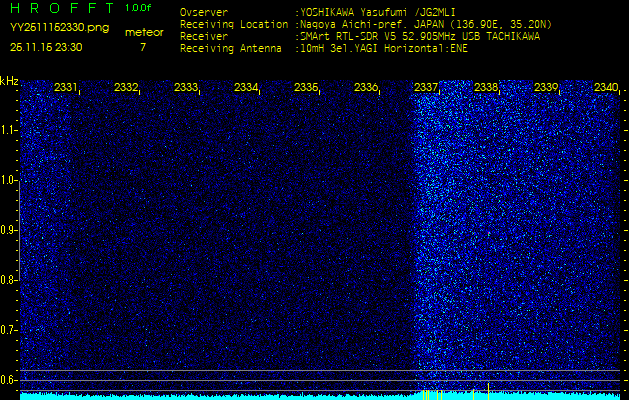Select the 1.1 kHz frequency label
The width and height of the screenshot is (629, 400).
9,130
